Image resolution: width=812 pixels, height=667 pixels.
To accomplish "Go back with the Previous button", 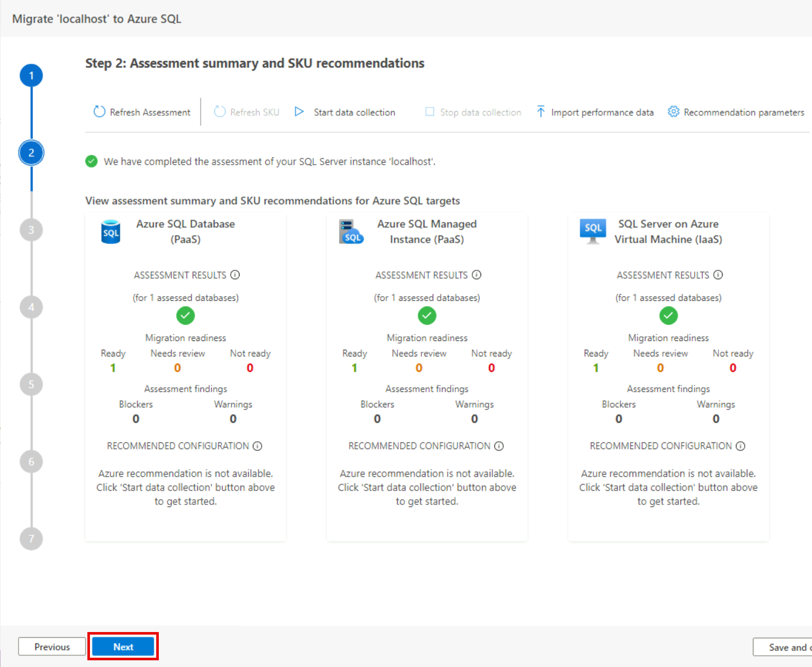I will point(52,646).
